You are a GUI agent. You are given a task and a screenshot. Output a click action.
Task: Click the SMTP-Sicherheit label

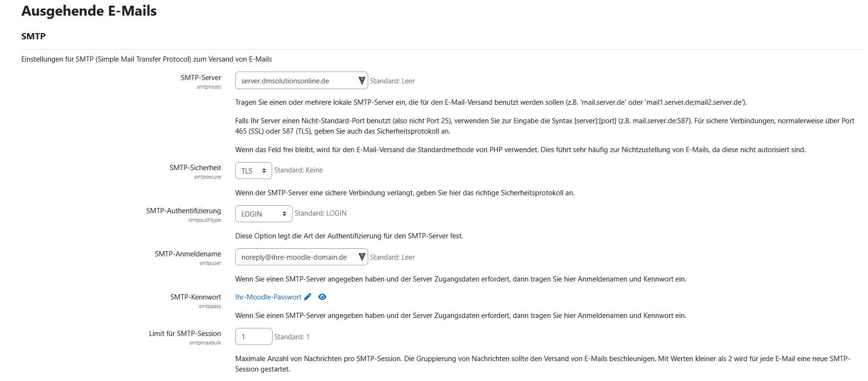195,168
